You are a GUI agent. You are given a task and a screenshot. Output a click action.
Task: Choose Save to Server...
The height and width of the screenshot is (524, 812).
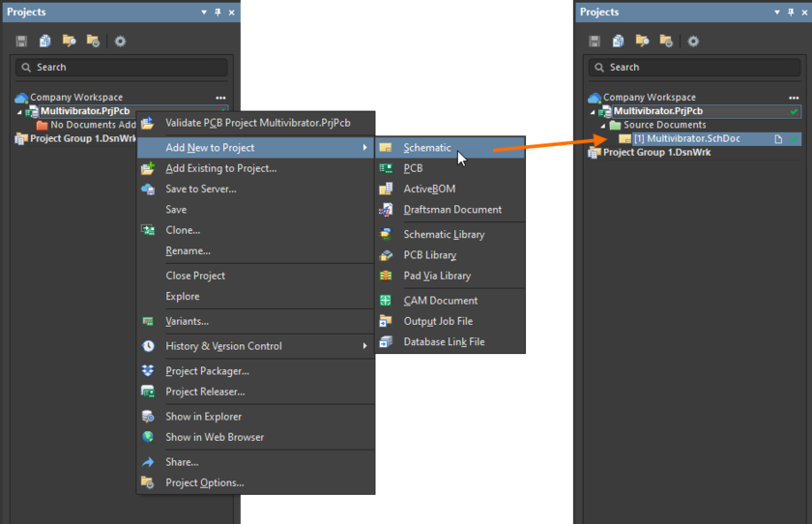256,189
